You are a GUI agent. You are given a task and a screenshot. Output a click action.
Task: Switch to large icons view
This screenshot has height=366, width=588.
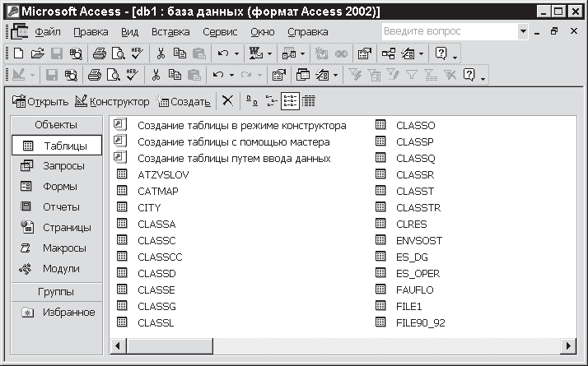252,101
